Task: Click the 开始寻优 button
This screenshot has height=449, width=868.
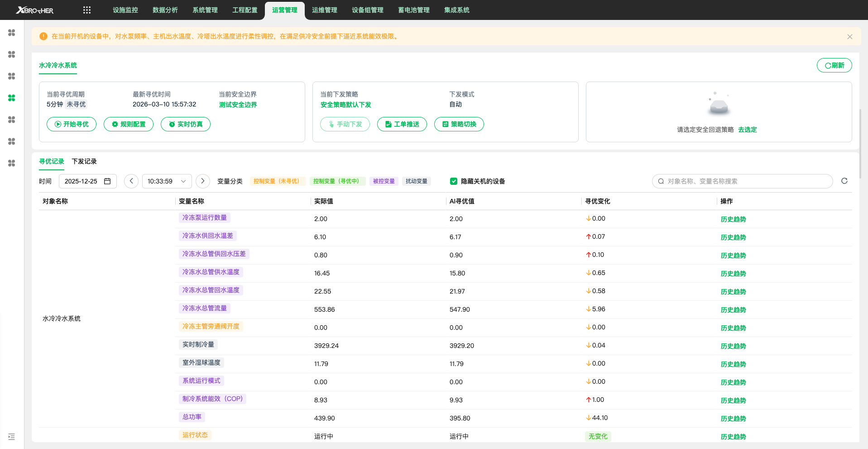Action: point(72,124)
